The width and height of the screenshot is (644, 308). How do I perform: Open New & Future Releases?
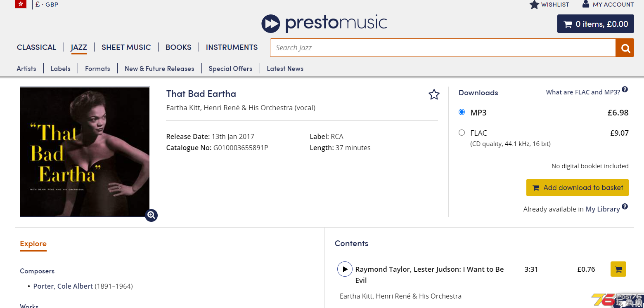pos(159,68)
